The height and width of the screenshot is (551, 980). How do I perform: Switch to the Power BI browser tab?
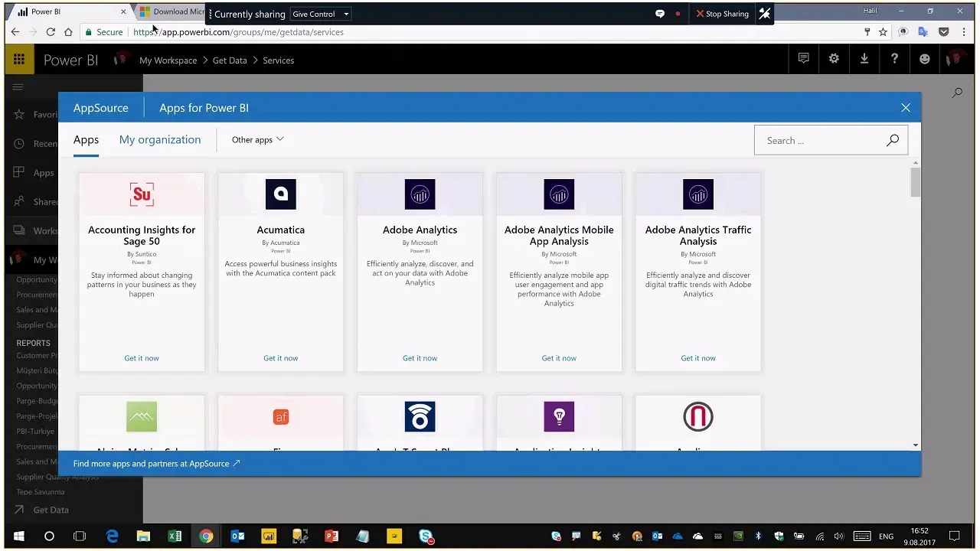pos(69,11)
